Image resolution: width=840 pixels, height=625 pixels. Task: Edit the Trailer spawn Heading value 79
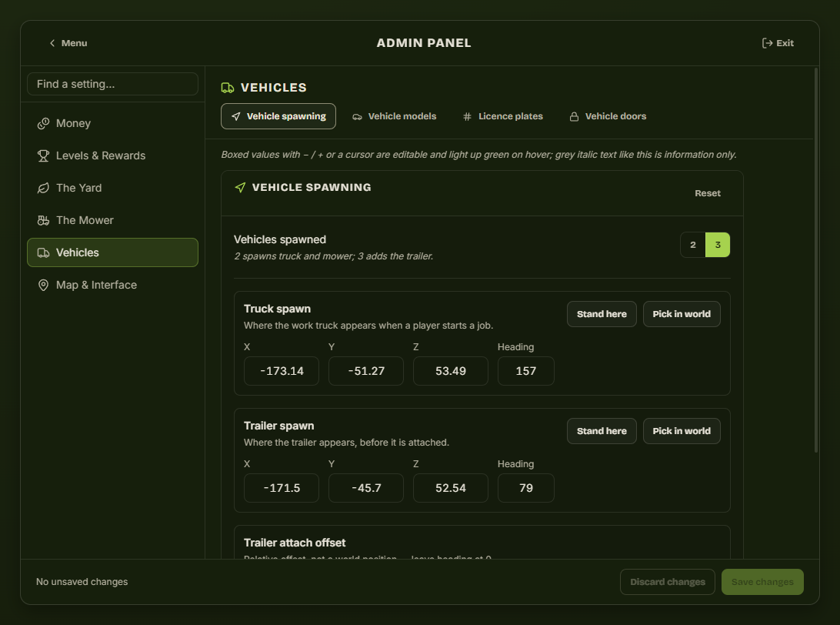point(525,488)
